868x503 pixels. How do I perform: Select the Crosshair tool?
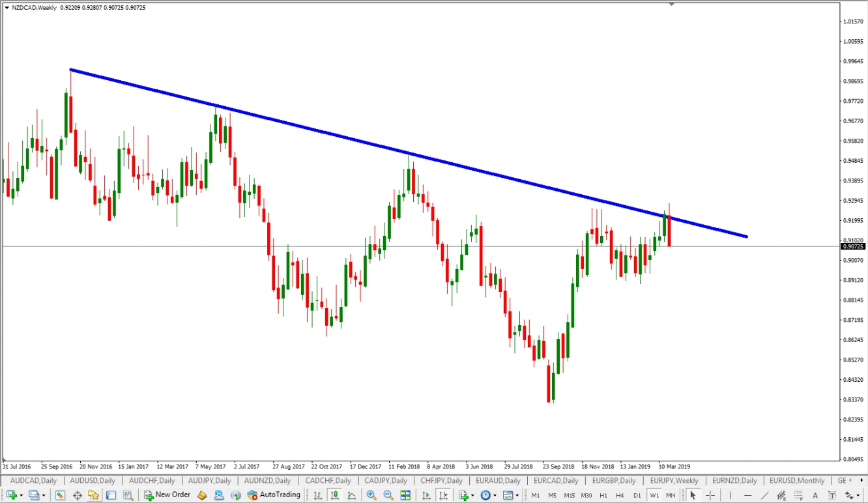(710, 495)
